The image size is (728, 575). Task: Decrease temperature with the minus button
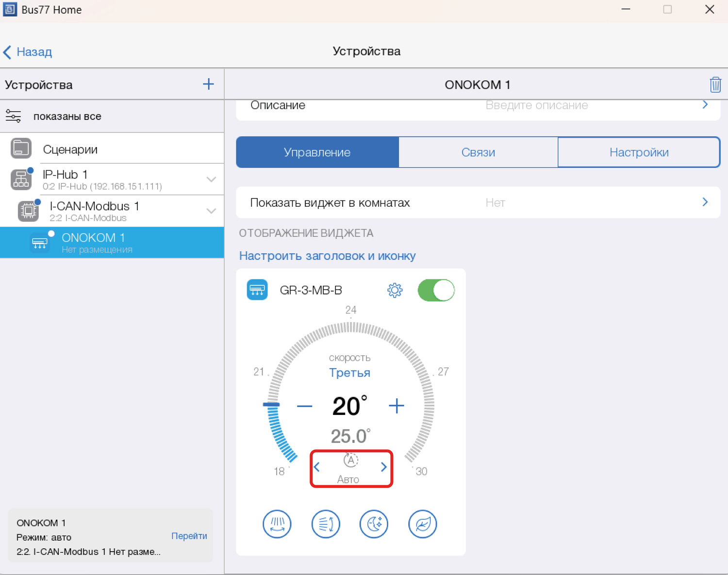click(304, 406)
